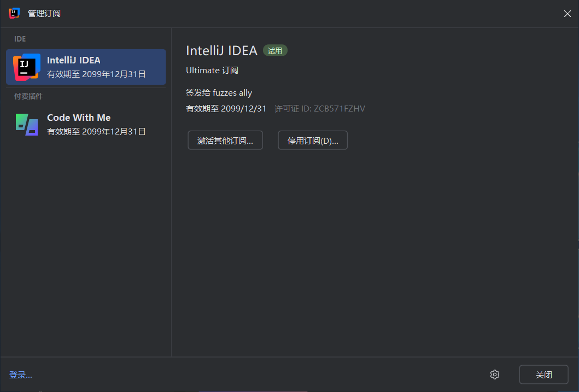Open the 登录... sign-in link
Screen dimensions: 579x392
[21, 375]
